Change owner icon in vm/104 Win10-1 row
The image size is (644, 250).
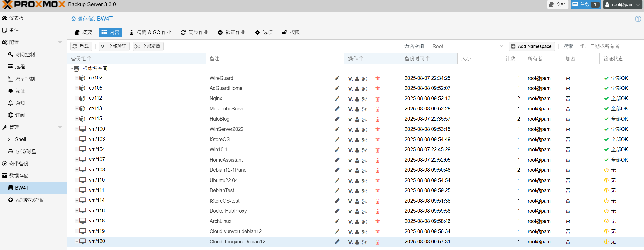[357, 150]
